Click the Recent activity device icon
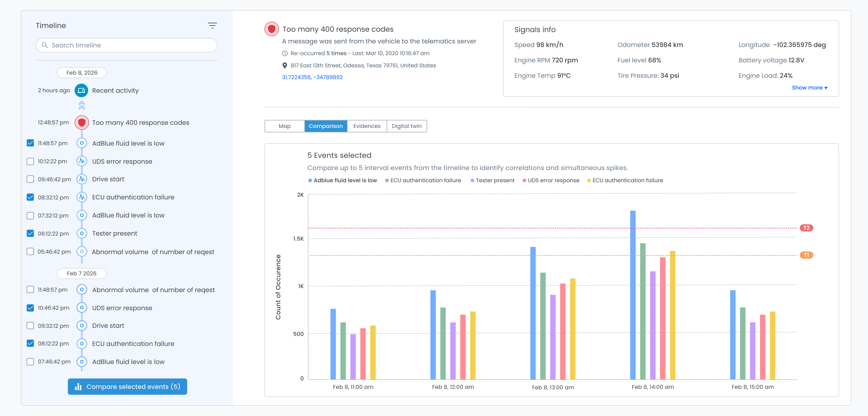Screen dimensions: 868x416 coord(82,90)
